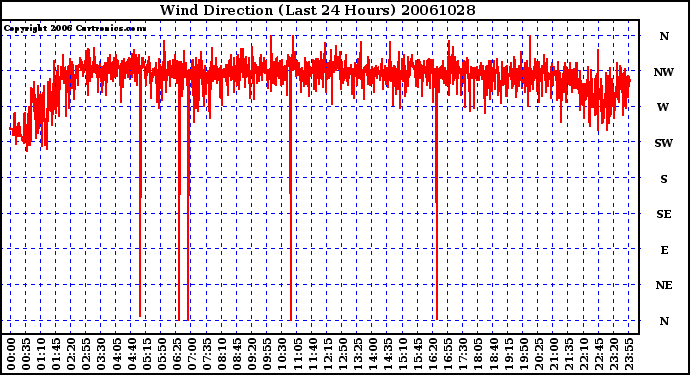Select the 18:05 time label
The width and height of the screenshot is (690, 375).
pyautogui.click(x=478, y=354)
